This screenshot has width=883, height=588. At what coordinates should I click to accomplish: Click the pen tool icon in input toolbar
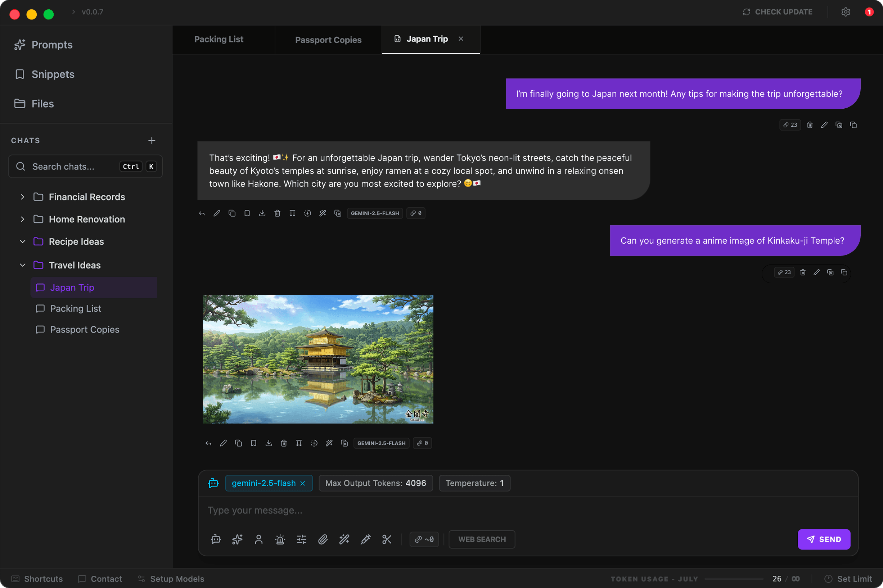(x=365, y=539)
